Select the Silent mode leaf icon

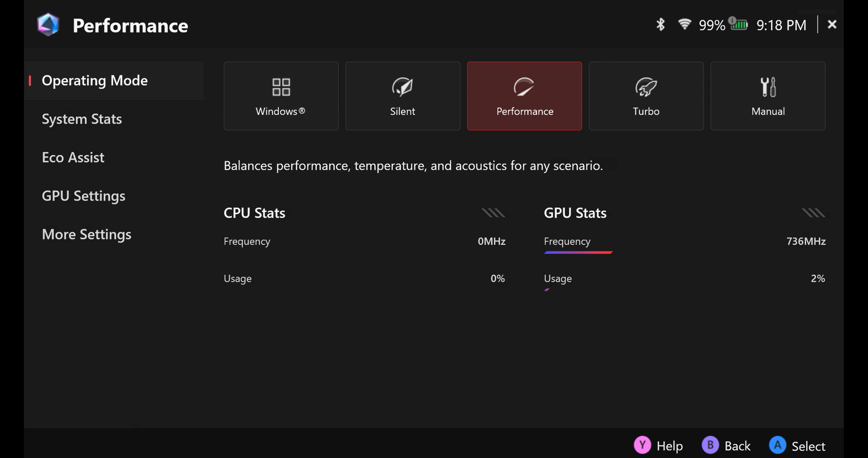click(402, 87)
